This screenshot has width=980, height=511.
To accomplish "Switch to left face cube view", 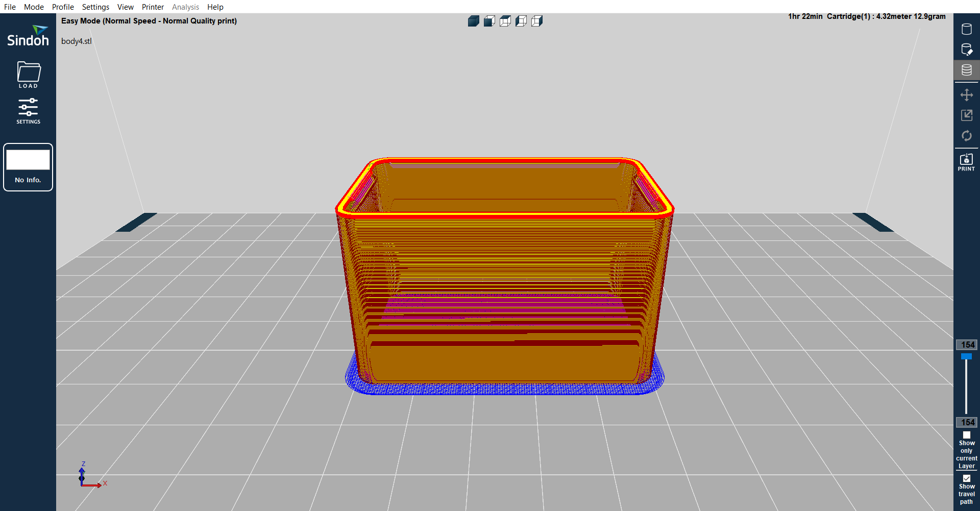I will (x=521, y=21).
